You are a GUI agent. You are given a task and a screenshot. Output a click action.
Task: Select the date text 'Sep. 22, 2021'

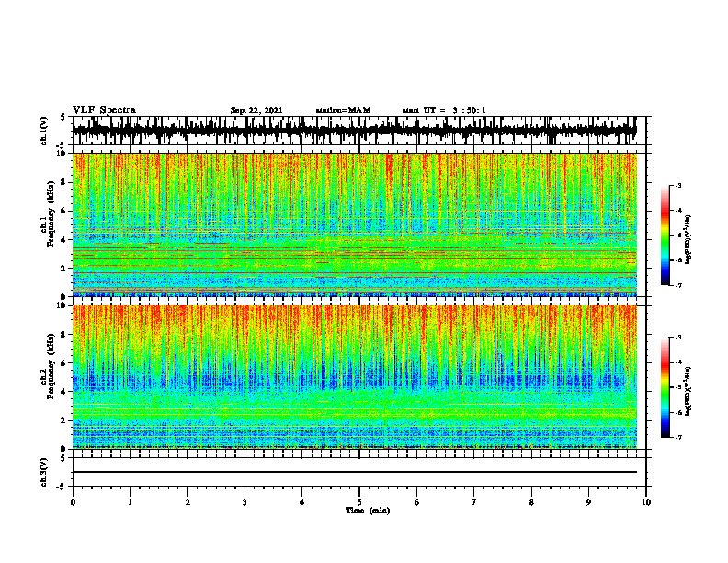(x=256, y=110)
